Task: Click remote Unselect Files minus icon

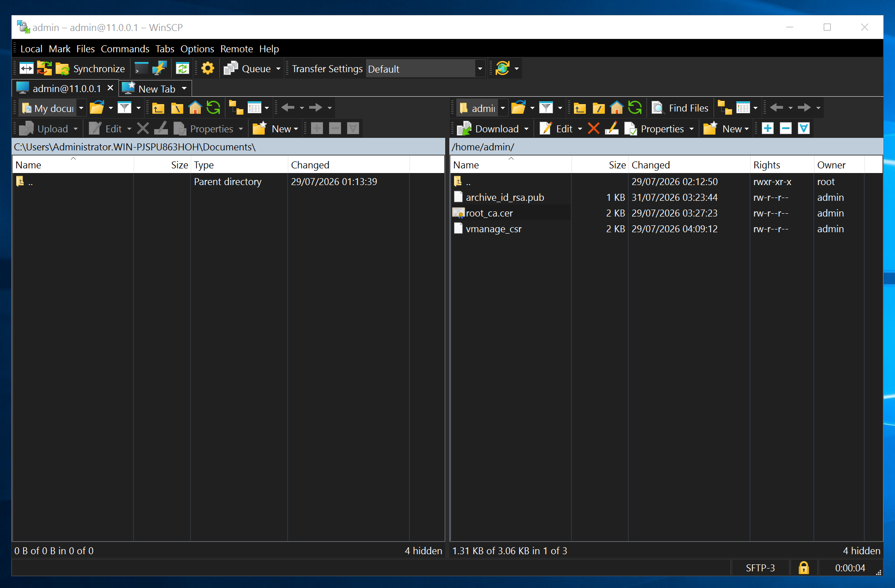Action: (786, 128)
